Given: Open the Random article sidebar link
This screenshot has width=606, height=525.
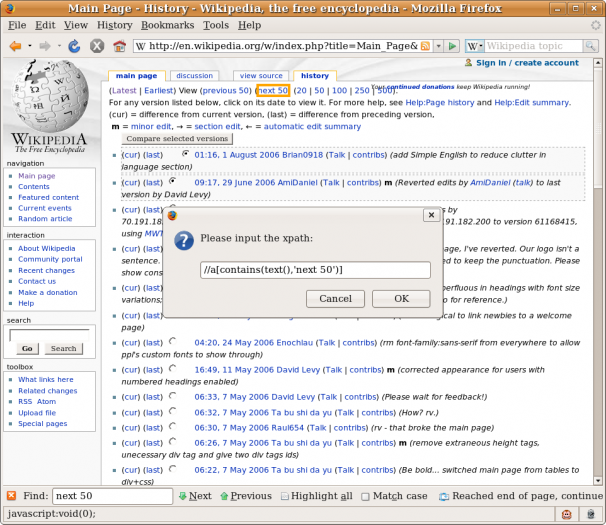Looking at the screenshot, I should click(x=45, y=218).
